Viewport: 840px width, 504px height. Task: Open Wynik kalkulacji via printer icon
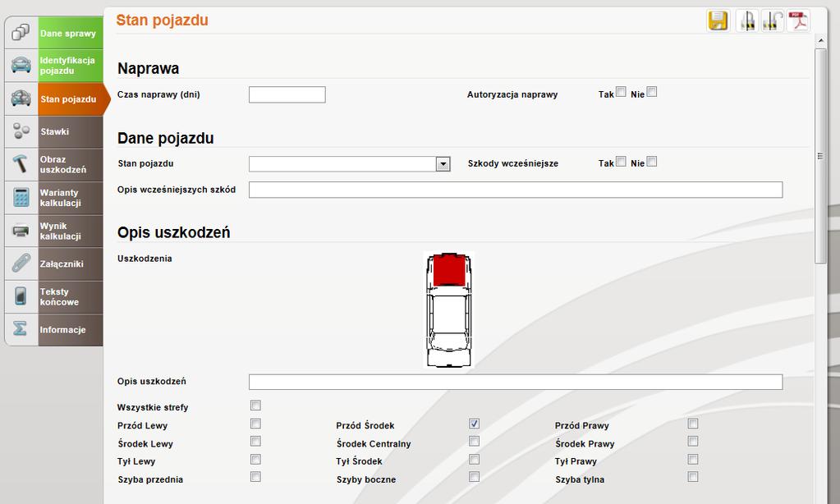pyautogui.click(x=21, y=231)
